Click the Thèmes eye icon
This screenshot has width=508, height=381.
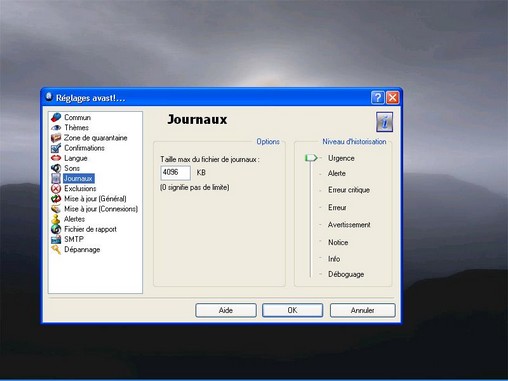pyautogui.click(x=56, y=128)
